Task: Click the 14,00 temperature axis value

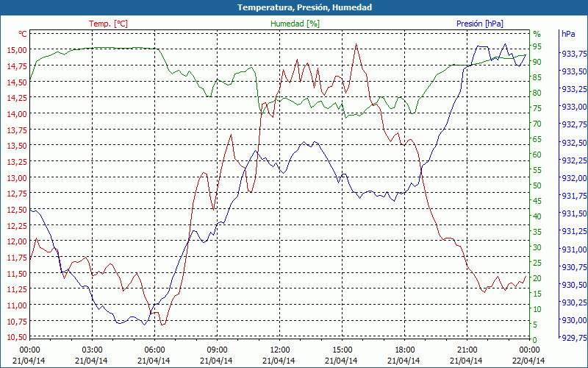Action: pos(17,114)
